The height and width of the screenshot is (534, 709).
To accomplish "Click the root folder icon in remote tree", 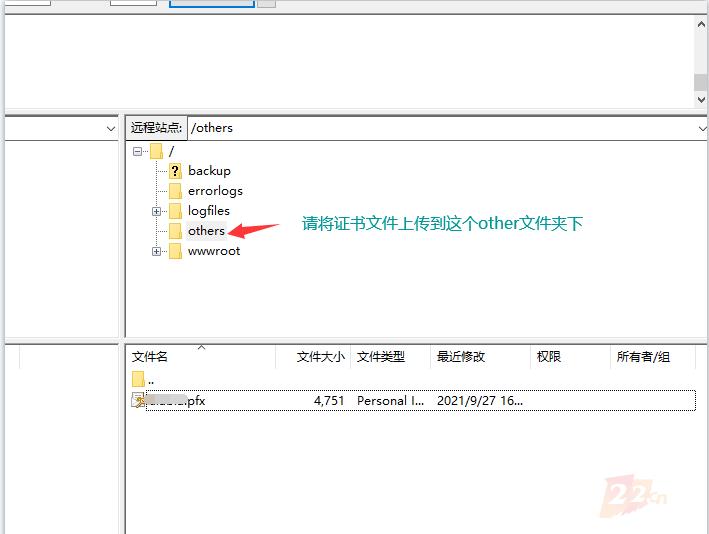I will coord(156,151).
